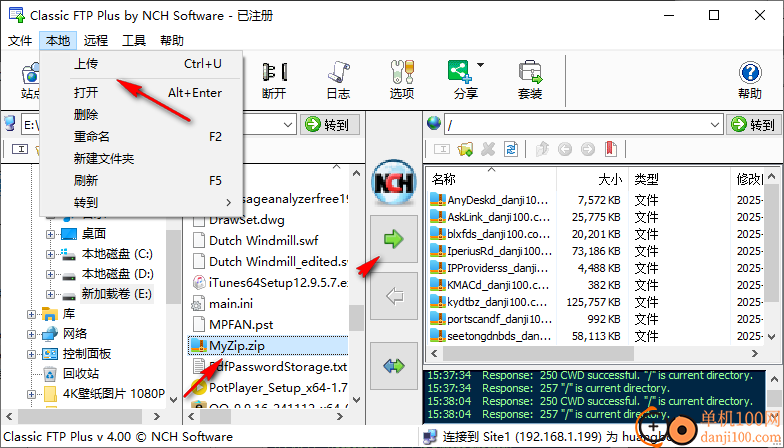Open the 帮助 menu in menu bar
This screenshot has width=784, height=448.
[x=172, y=40]
